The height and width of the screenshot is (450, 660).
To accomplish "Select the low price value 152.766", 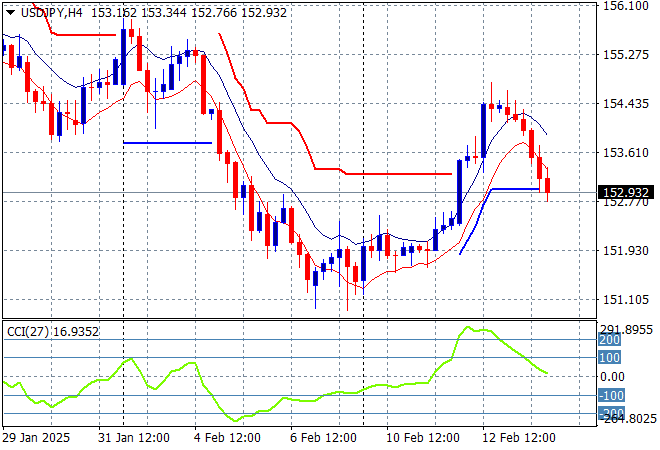I will [214, 13].
